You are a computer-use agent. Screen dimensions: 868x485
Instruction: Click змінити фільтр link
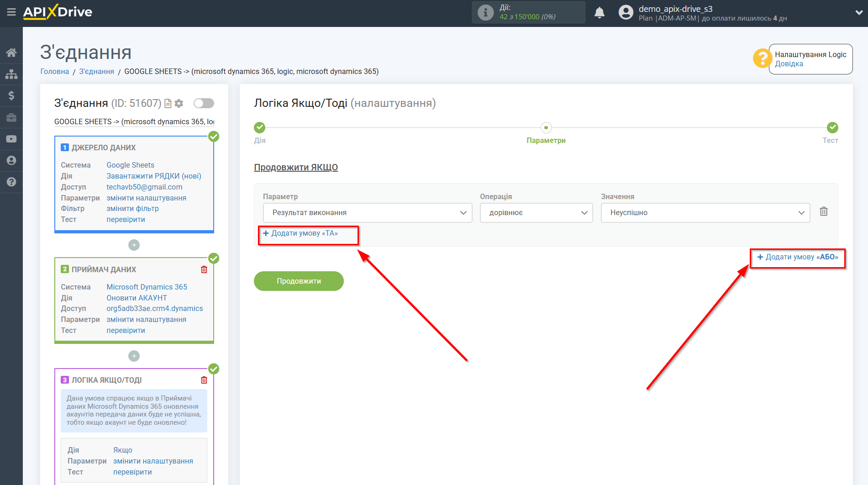132,208
